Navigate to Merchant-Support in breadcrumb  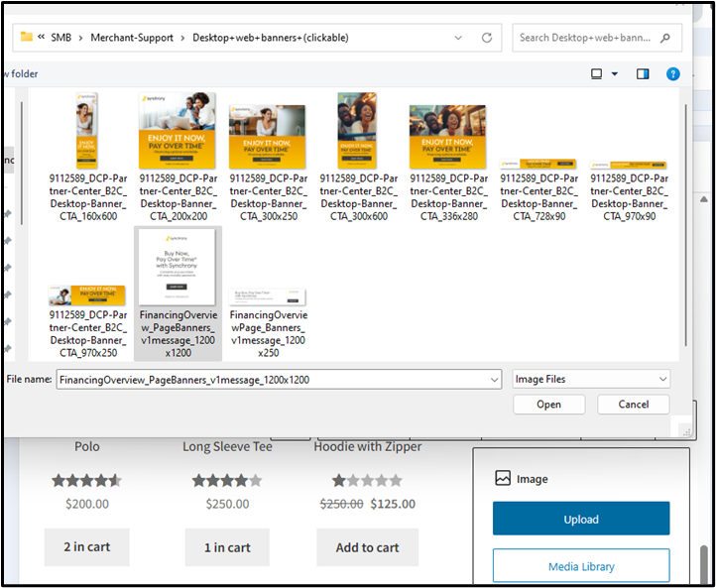click(131, 38)
